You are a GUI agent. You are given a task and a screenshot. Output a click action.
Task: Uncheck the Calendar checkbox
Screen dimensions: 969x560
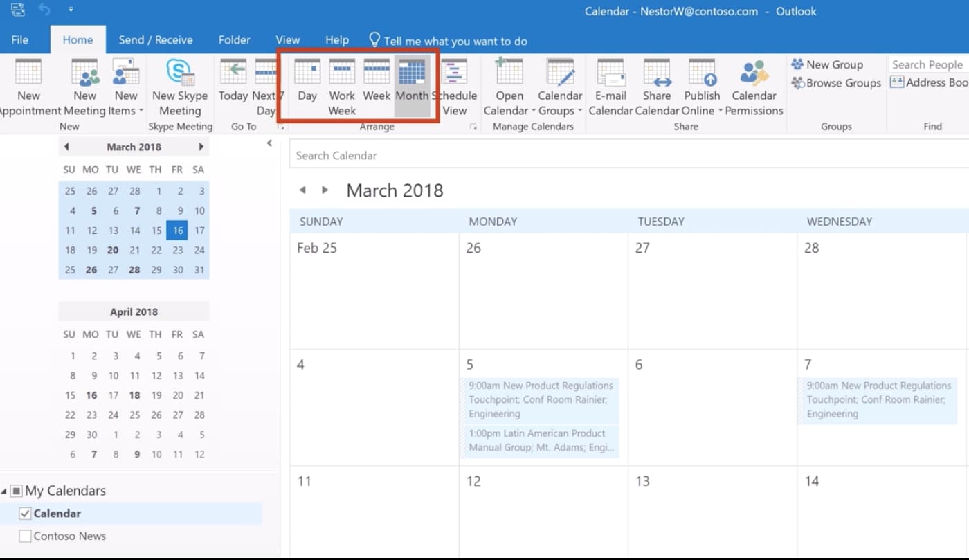tap(26, 514)
